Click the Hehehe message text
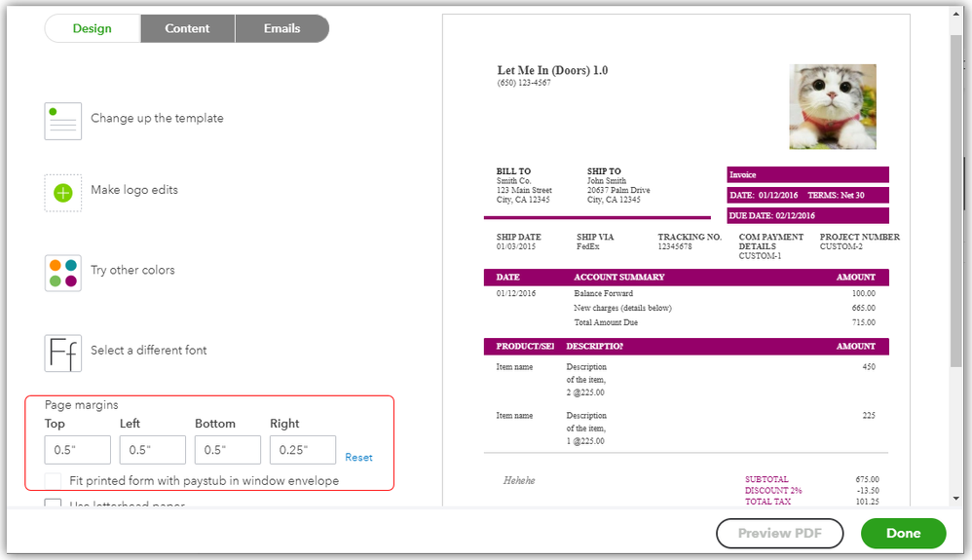 tap(519, 480)
